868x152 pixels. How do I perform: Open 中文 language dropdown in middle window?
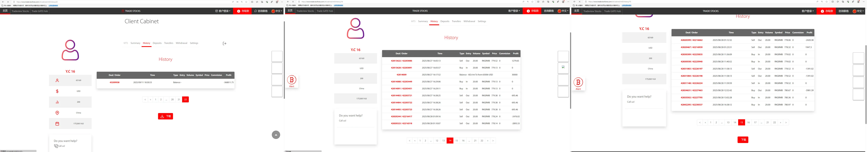tap(563, 11)
